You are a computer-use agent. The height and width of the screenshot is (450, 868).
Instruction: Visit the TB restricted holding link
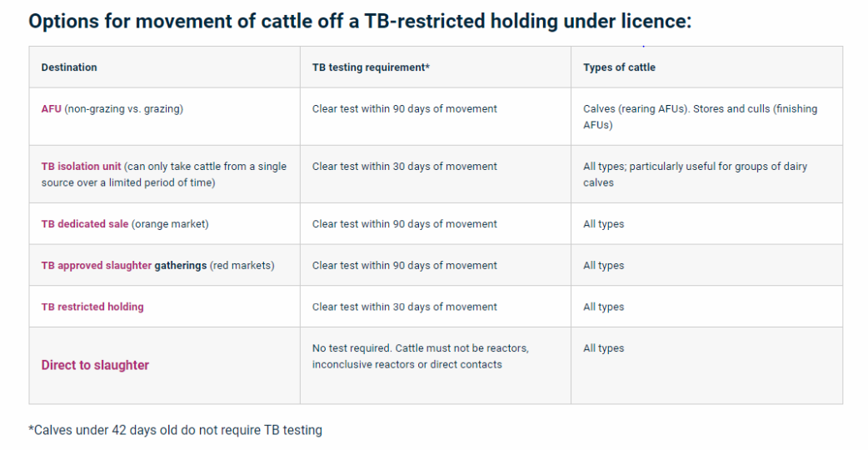[x=92, y=307]
